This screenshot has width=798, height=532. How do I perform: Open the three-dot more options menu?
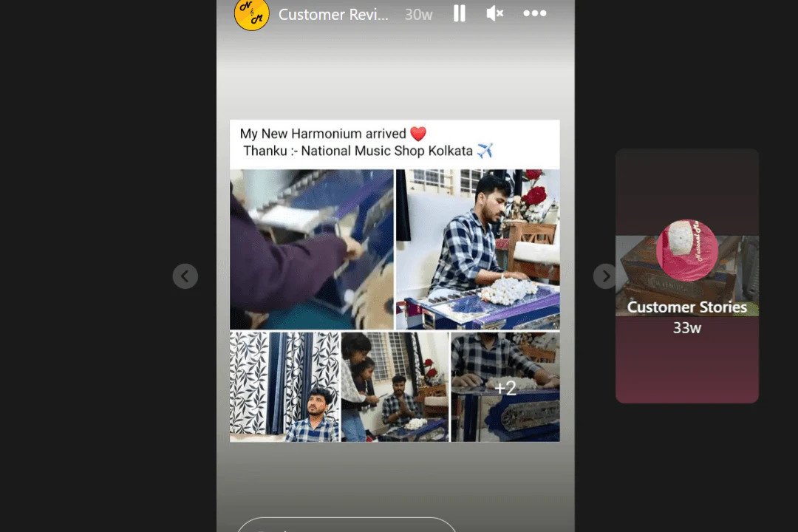point(534,13)
